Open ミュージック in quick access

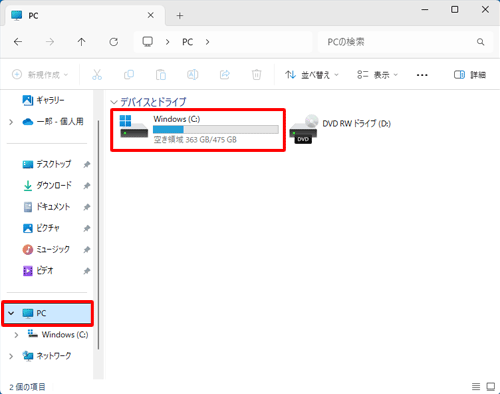[46, 249]
